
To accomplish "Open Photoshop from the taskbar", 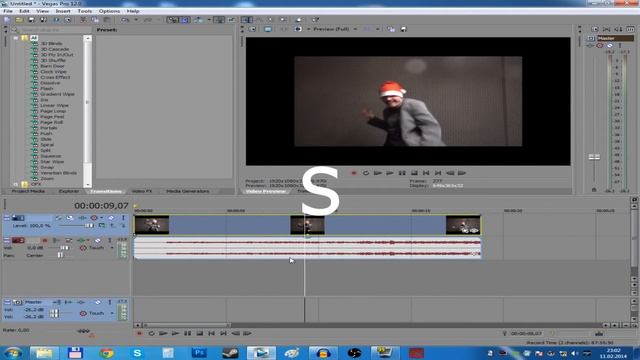I will pyautogui.click(x=199, y=353).
